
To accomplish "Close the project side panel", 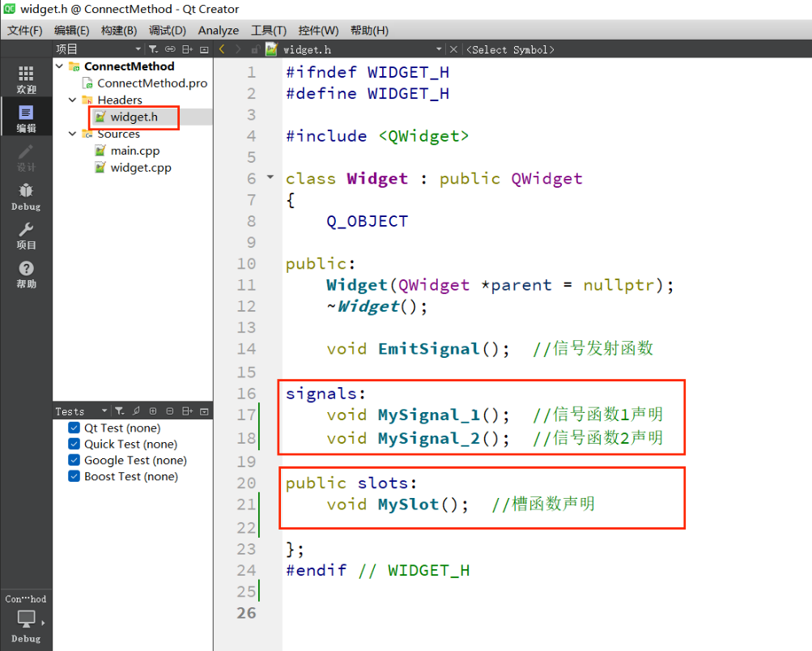I will pyautogui.click(x=204, y=49).
